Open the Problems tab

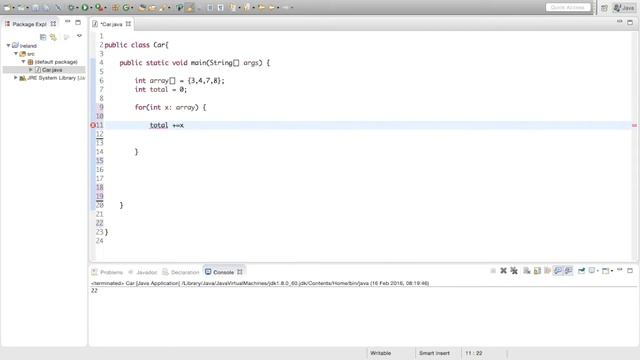click(107, 272)
